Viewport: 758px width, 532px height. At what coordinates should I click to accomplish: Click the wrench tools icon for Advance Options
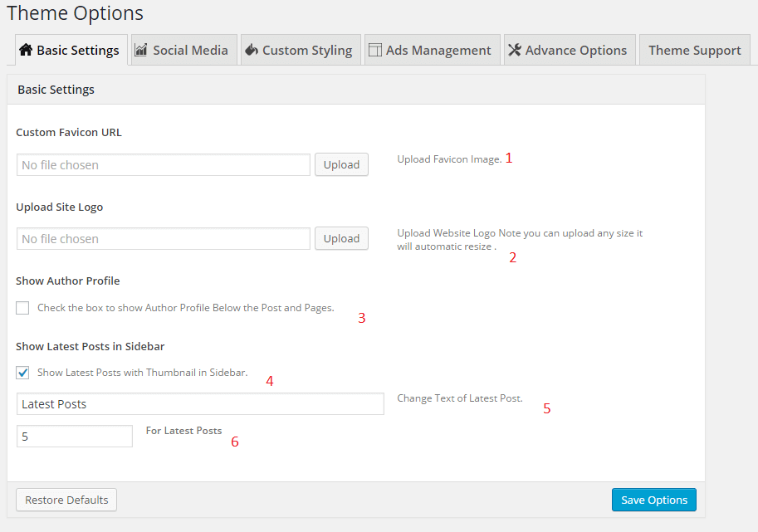tap(515, 50)
